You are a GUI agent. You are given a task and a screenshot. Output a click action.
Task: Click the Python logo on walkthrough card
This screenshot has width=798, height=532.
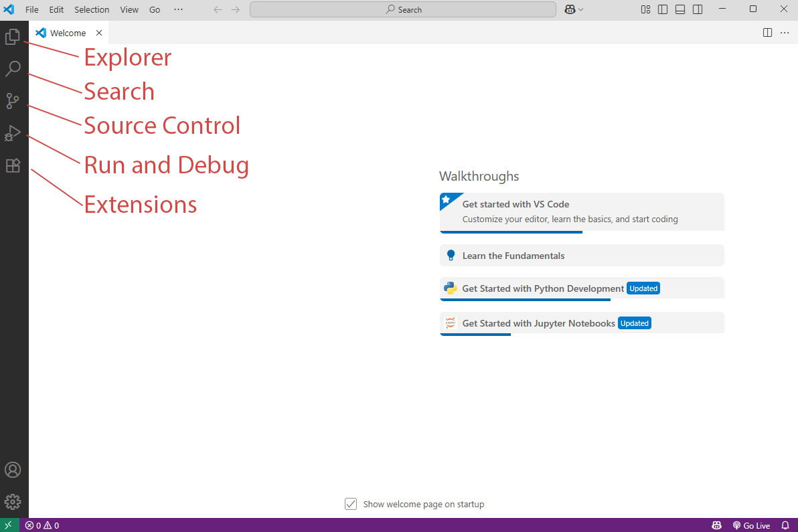(x=451, y=288)
